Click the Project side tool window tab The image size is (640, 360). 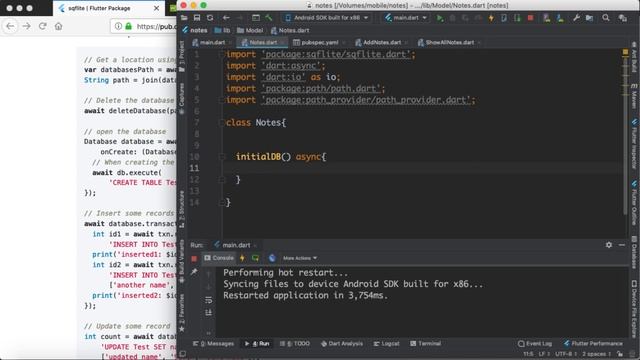[182, 57]
